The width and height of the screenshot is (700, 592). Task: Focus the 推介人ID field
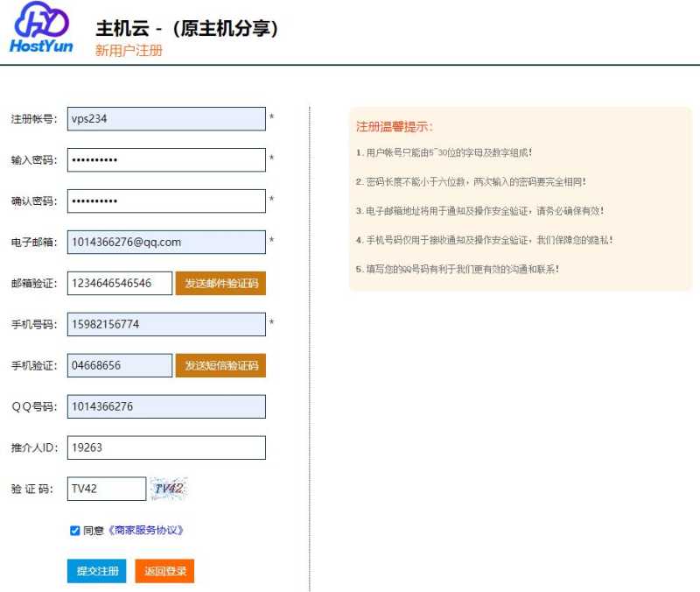166,448
